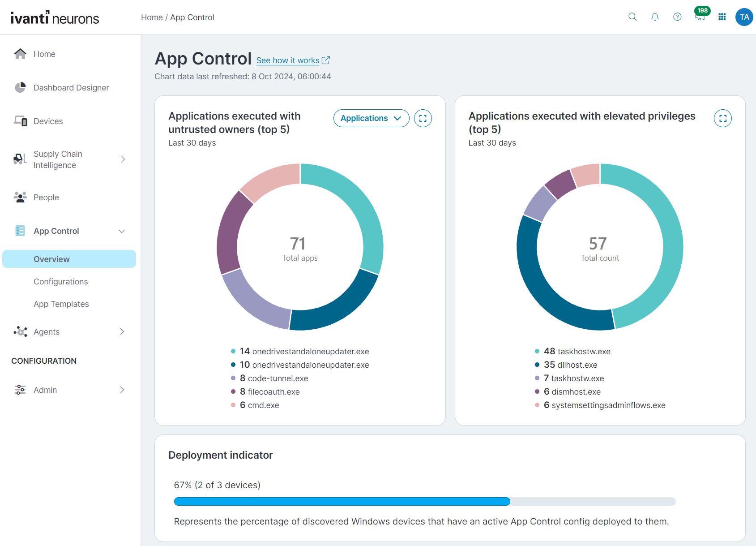Screen dimensions: 756x546
Task: Go to Dashboard Designer
Action: (x=71, y=88)
